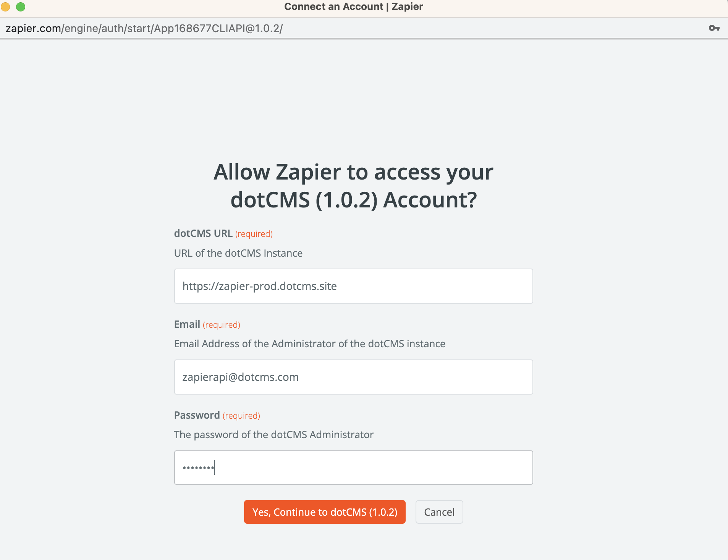Click the key icon in the address bar

(x=714, y=28)
